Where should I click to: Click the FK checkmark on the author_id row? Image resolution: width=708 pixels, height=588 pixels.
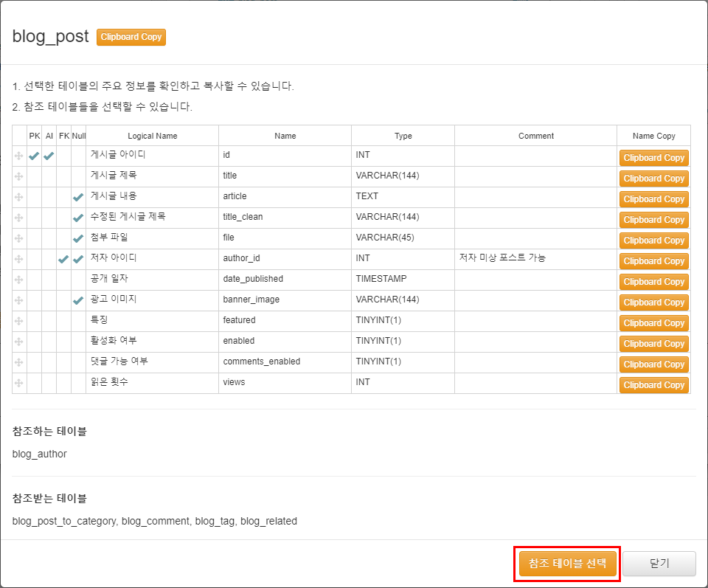[x=63, y=260]
